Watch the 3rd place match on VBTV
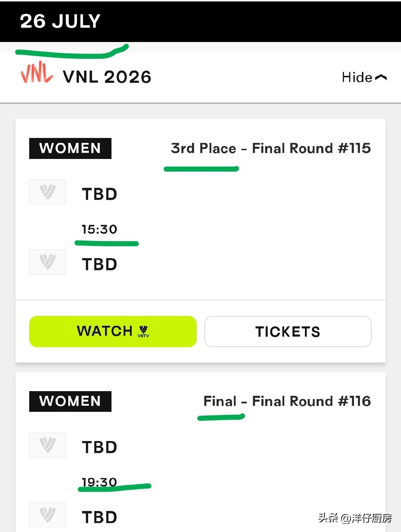The height and width of the screenshot is (532, 401). pyautogui.click(x=113, y=331)
